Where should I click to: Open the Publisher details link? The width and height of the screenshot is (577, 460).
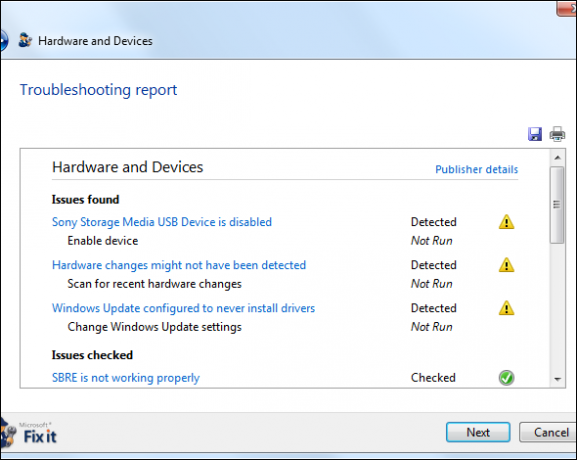click(x=477, y=169)
